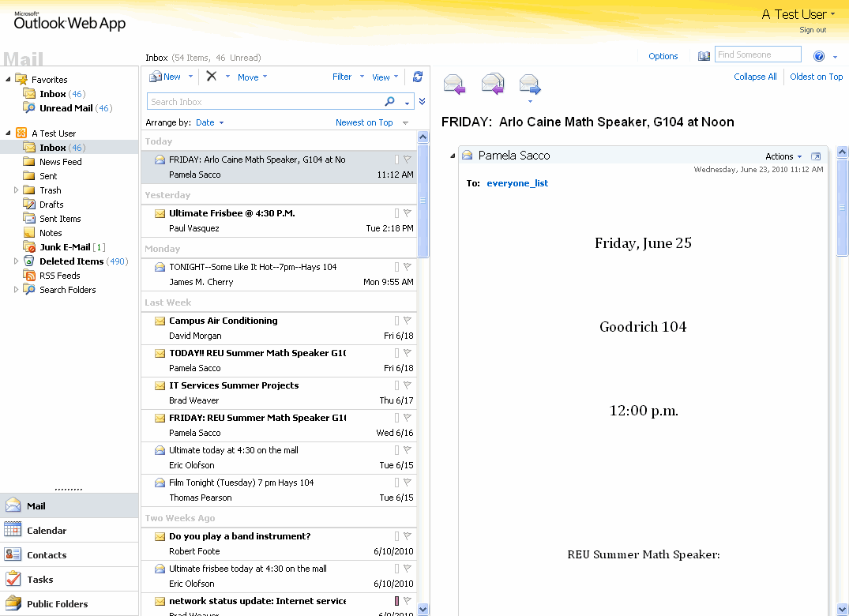This screenshot has height=616, width=849.
Task: Click the Deleted Items trash icon
Action: (29, 261)
